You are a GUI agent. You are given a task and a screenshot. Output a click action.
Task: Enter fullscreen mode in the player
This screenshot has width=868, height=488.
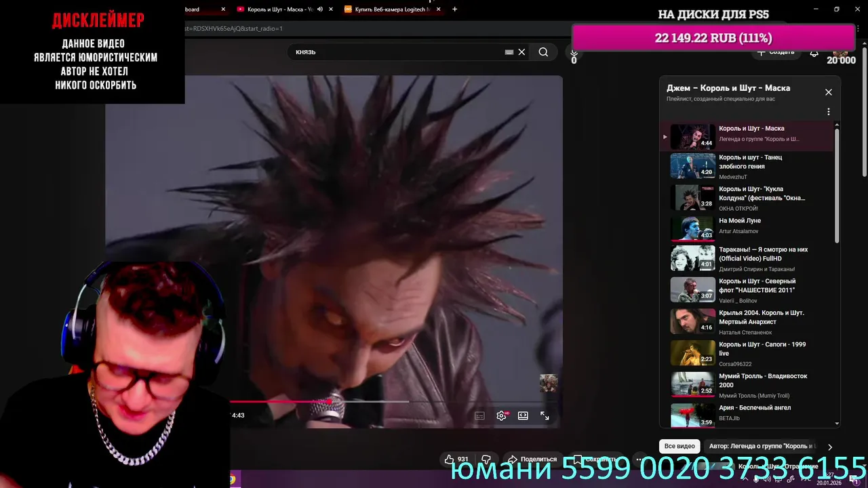(x=545, y=415)
